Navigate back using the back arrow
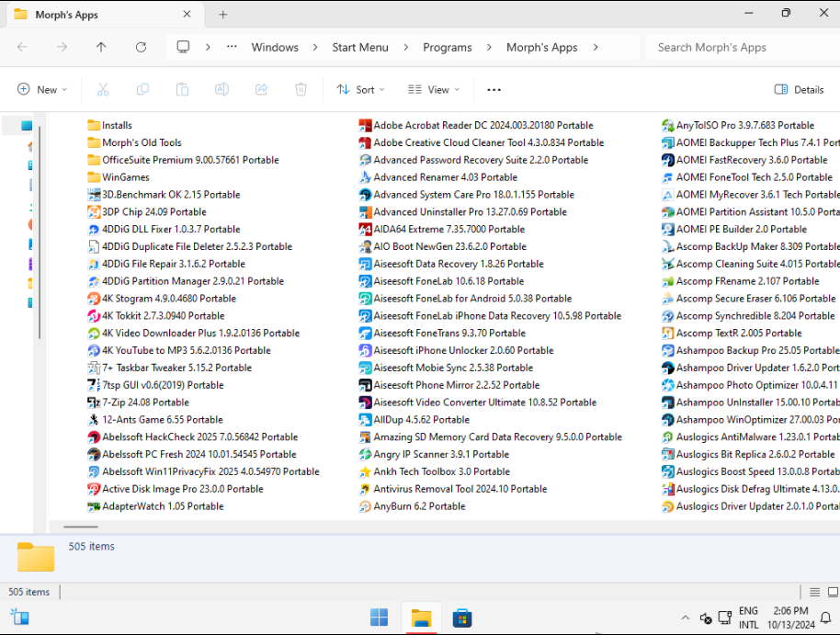The image size is (840, 635). (x=22, y=47)
